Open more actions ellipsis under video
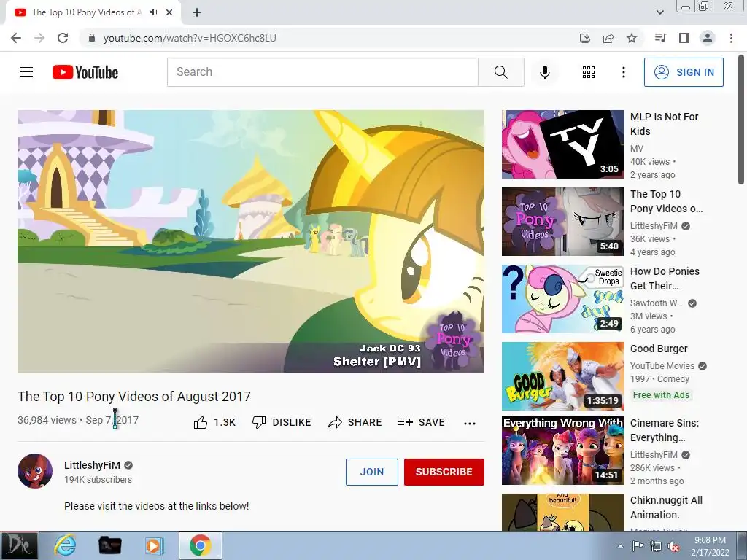 point(470,423)
